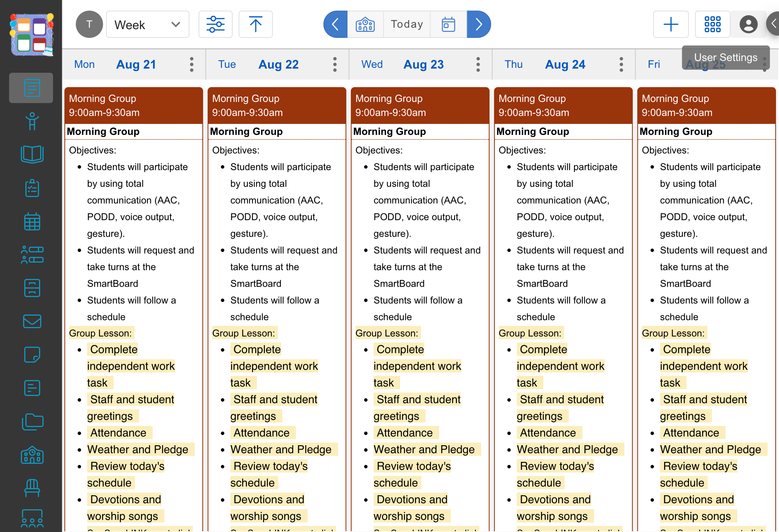Viewport: 779px width, 532px height.
Task: Open the Tue Aug 22 options menu
Action: point(335,64)
